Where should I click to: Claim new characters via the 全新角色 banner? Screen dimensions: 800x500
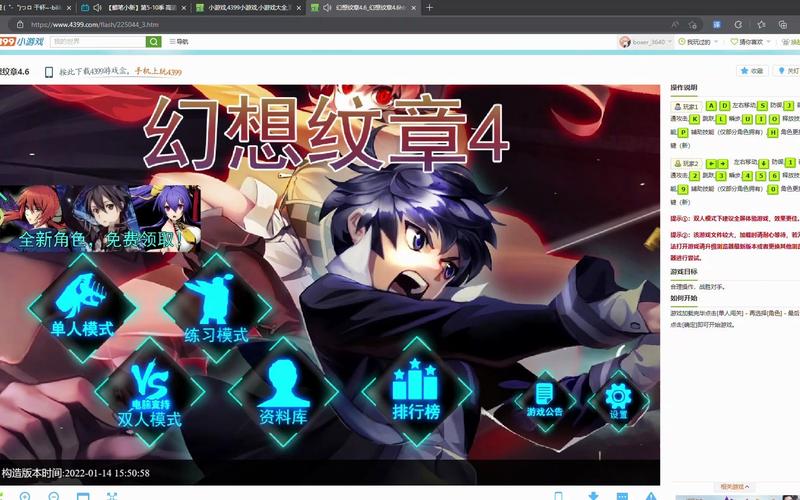pos(101,218)
